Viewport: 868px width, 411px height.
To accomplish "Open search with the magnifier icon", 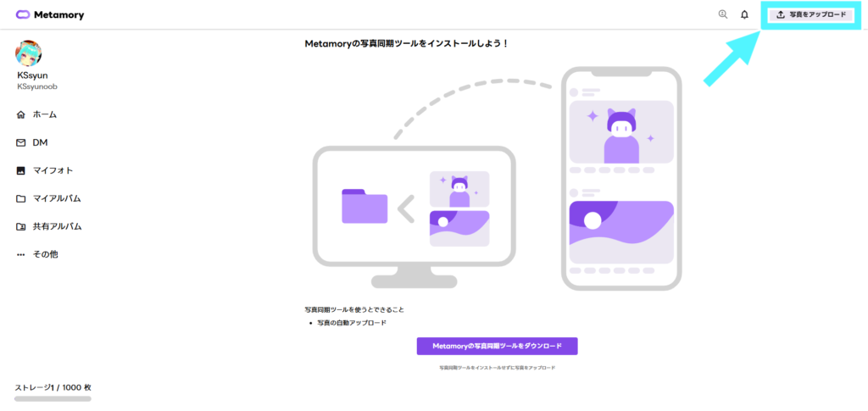I will tap(722, 14).
